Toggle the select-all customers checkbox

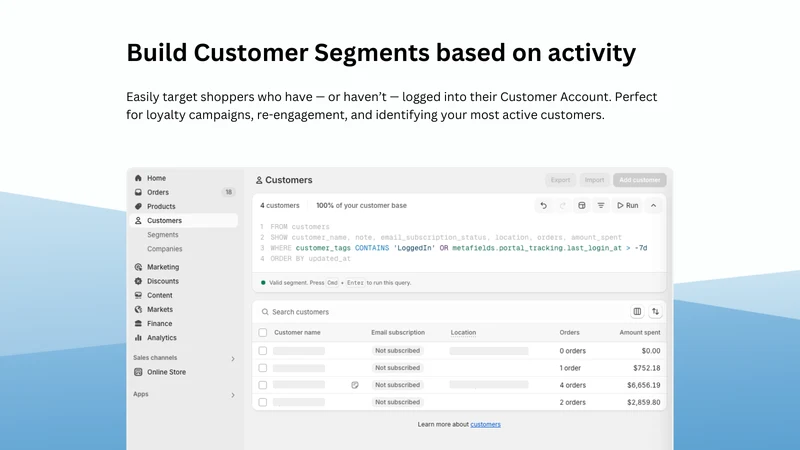tap(263, 333)
